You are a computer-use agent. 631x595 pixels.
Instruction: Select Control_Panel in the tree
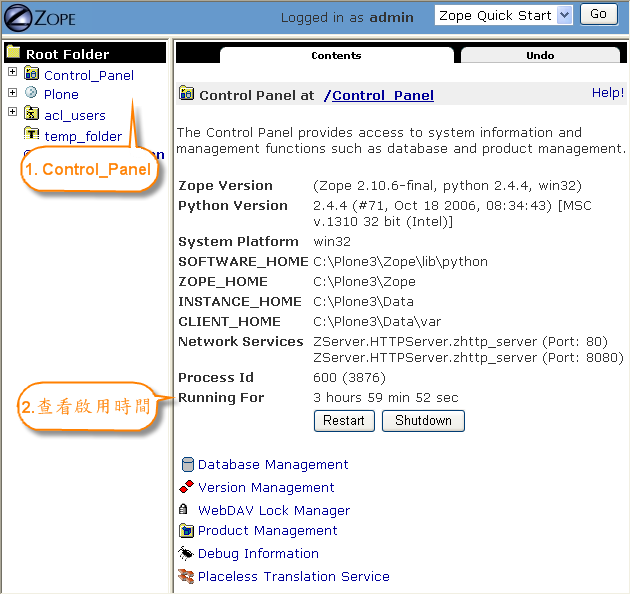pos(89,75)
